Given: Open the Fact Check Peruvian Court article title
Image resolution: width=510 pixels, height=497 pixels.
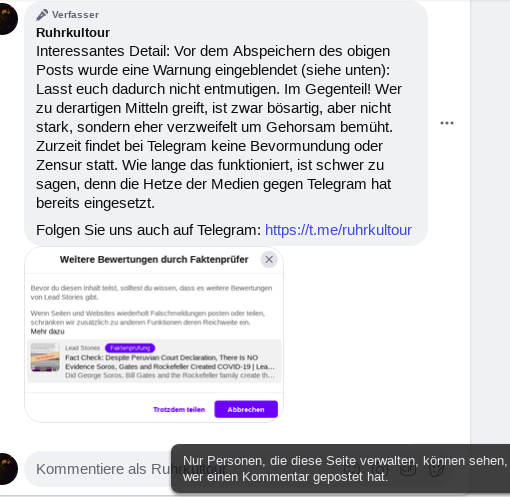Looking at the screenshot, I should (170, 362).
